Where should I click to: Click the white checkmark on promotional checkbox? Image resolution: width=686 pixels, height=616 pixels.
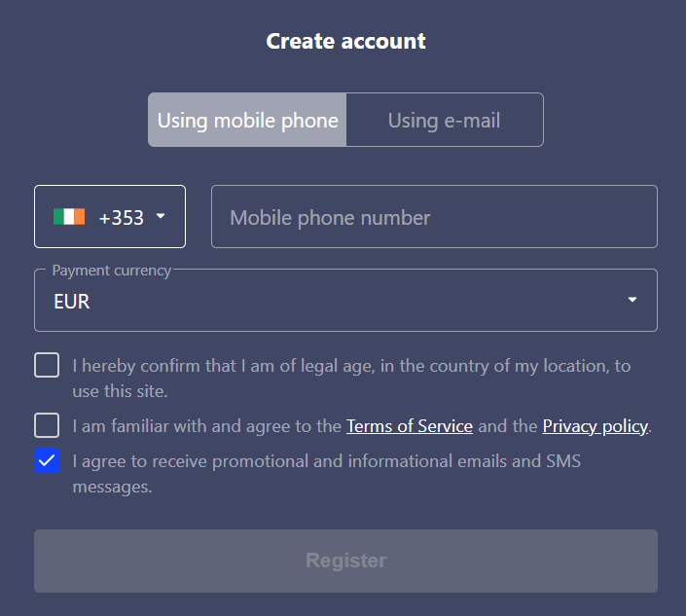pyautogui.click(x=47, y=460)
